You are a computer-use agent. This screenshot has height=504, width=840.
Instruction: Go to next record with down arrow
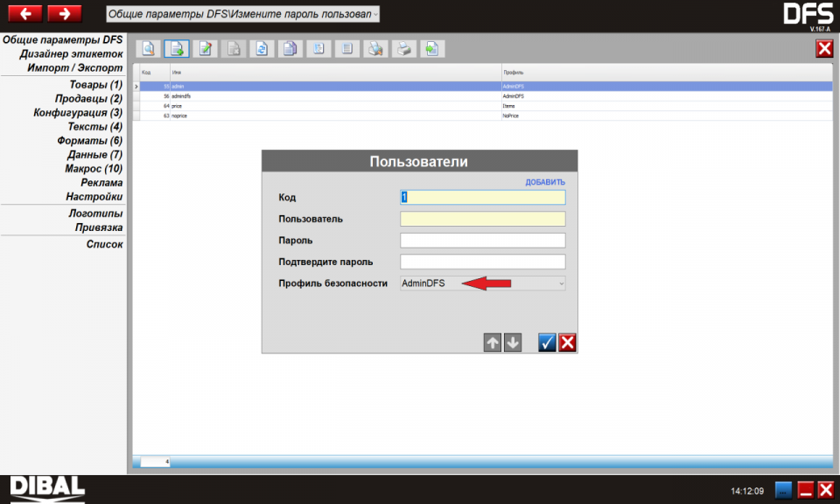click(x=513, y=343)
